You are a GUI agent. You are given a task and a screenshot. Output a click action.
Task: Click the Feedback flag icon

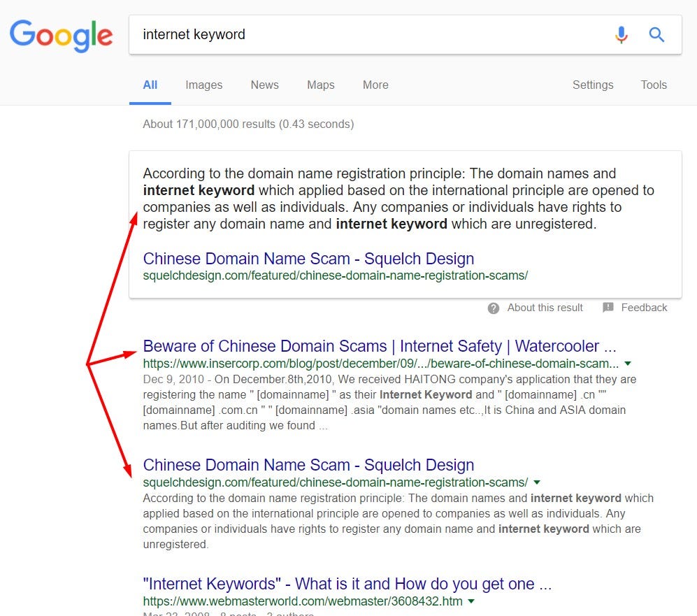click(608, 308)
